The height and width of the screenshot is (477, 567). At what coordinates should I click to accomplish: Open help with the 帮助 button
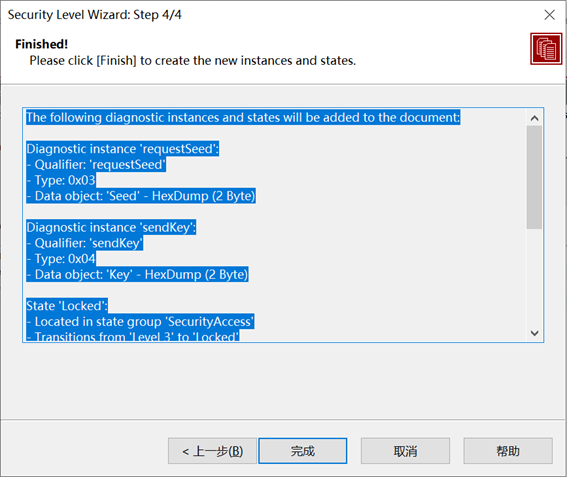coord(508,451)
